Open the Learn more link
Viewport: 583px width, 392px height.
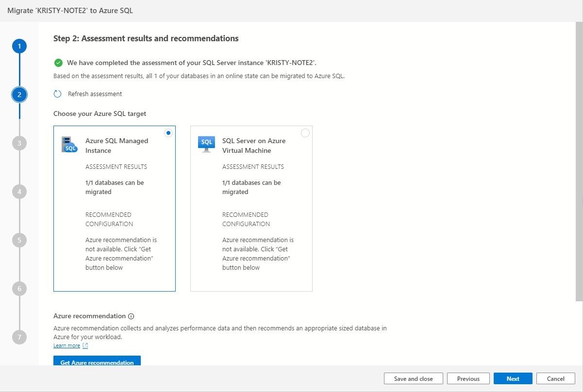tap(67, 346)
